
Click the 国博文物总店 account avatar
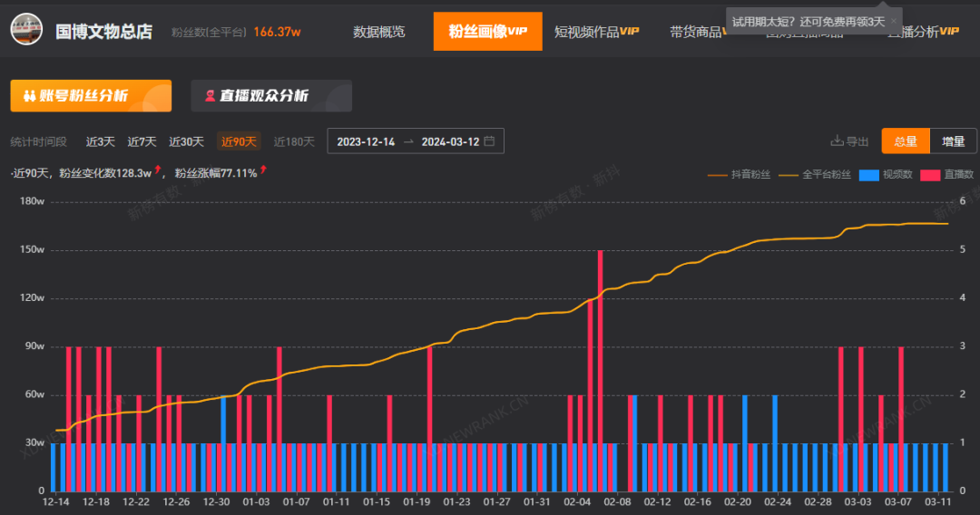coord(26,29)
